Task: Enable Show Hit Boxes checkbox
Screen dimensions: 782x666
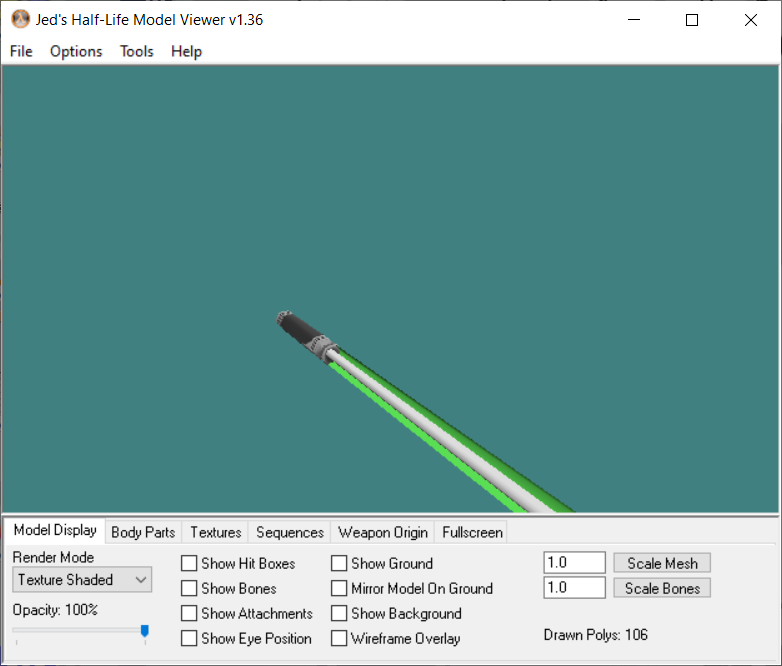Action: (189, 564)
